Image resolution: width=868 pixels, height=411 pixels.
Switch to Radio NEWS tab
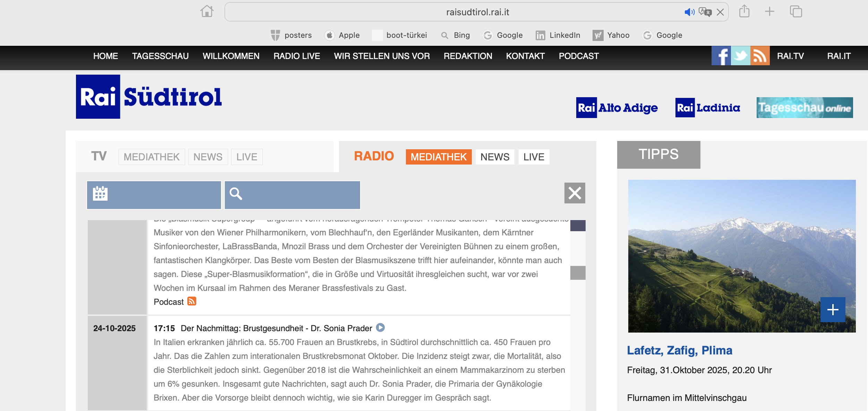click(495, 157)
